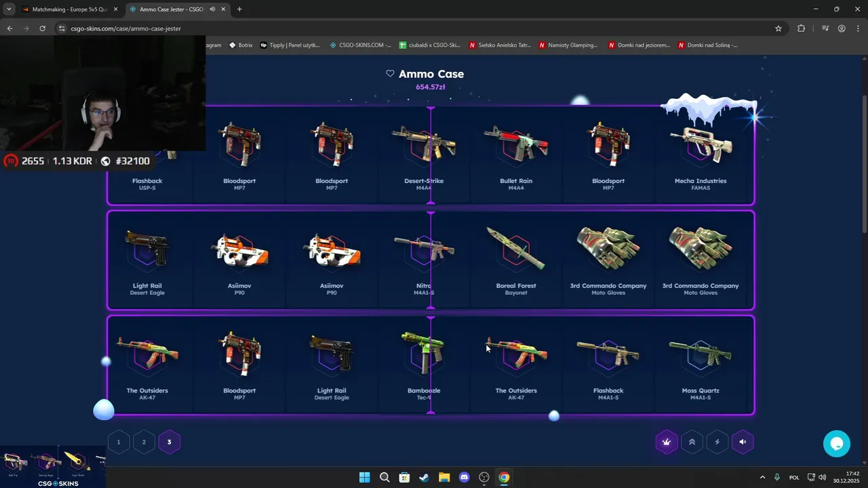The image size is (868, 488).
Task: Open the network tray icon
Action: tap(811, 477)
